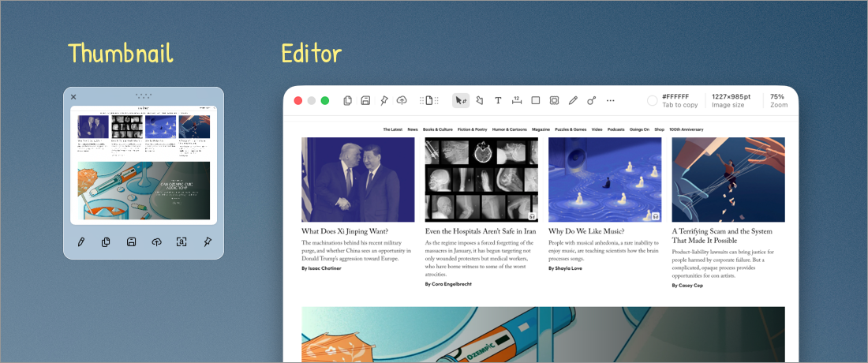Select the pencil drawing tool in the Editor
Image resolution: width=868 pixels, height=363 pixels.
[573, 100]
